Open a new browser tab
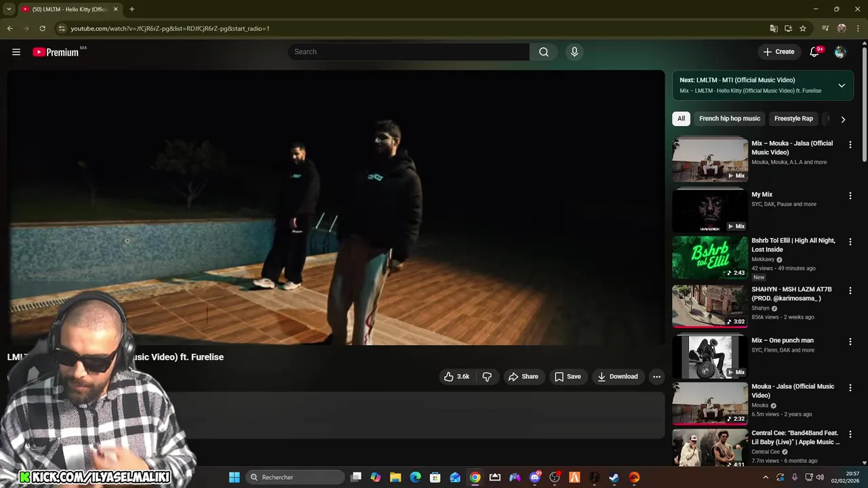 (x=132, y=9)
